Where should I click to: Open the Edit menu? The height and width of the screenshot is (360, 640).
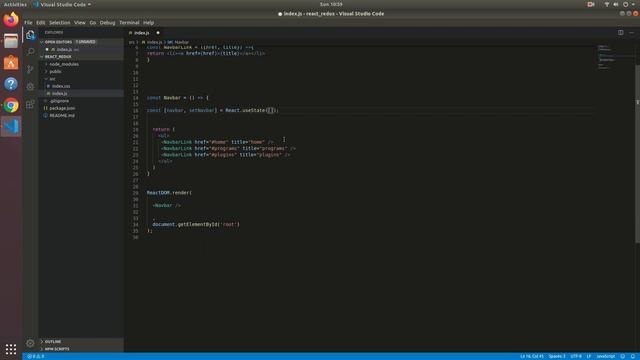pyautogui.click(x=41, y=22)
